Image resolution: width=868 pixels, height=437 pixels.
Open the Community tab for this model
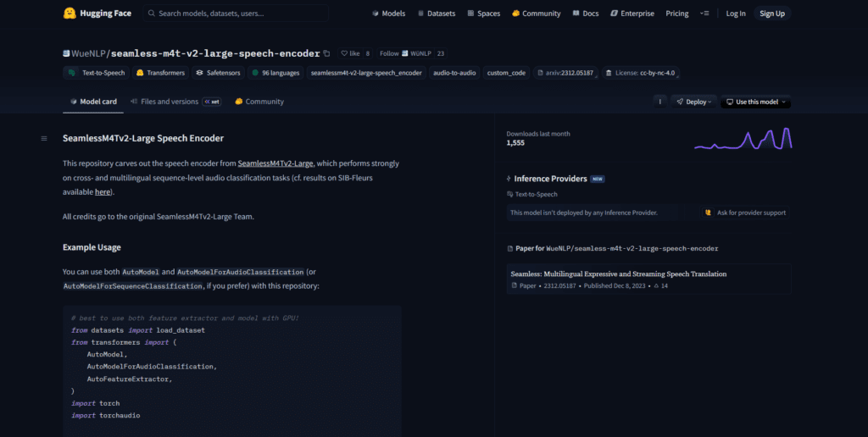point(259,102)
